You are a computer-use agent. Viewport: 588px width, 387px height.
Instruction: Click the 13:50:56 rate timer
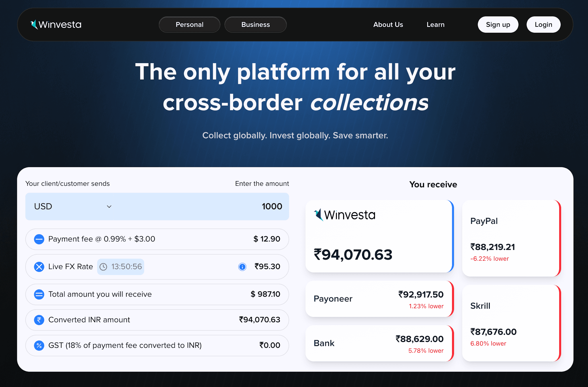coord(121,267)
